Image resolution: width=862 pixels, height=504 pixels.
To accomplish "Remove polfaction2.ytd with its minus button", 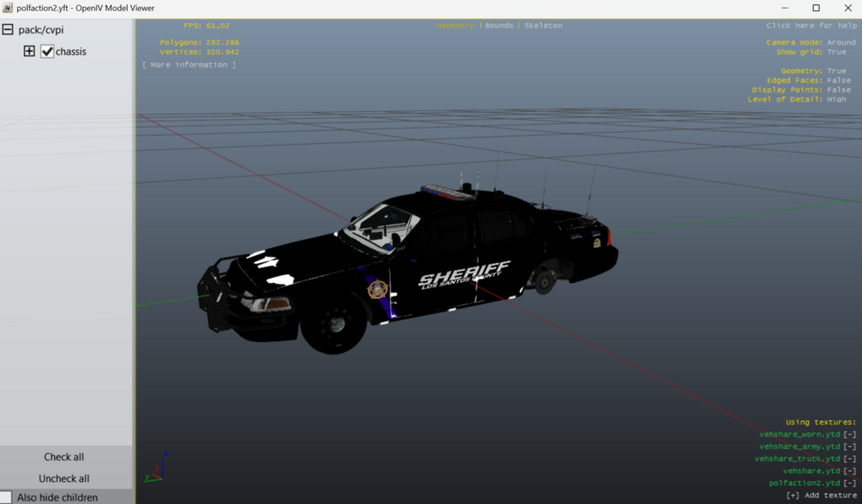I will [x=850, y=482].
